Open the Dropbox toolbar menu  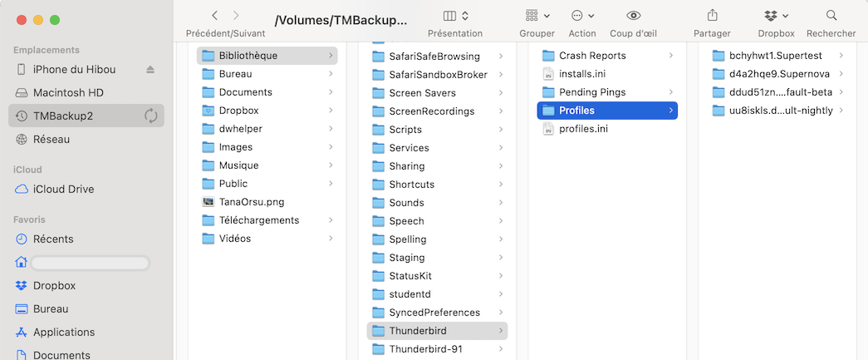(776, 16)
